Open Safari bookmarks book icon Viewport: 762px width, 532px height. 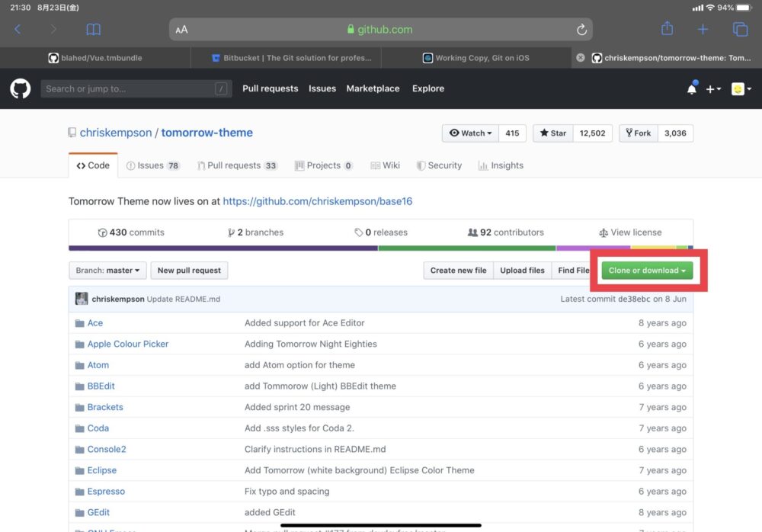coord(93,30)
